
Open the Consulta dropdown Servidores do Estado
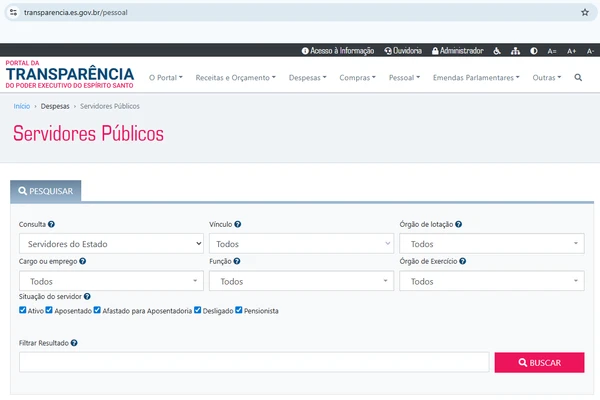coord(111,244)
